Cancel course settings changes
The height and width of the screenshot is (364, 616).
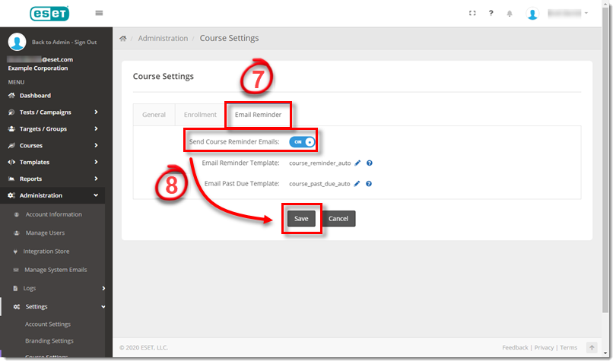point(338,219)
